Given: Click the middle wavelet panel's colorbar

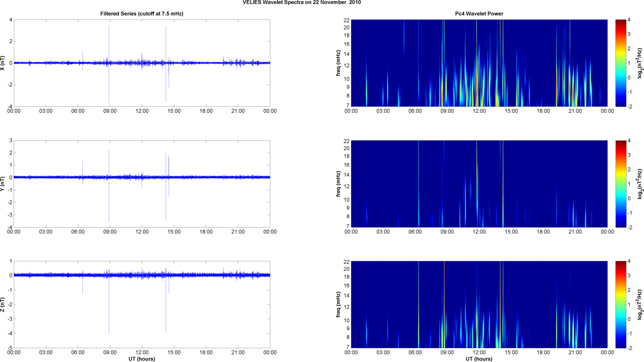Looking at the screenshot, I should pos(621,184).
